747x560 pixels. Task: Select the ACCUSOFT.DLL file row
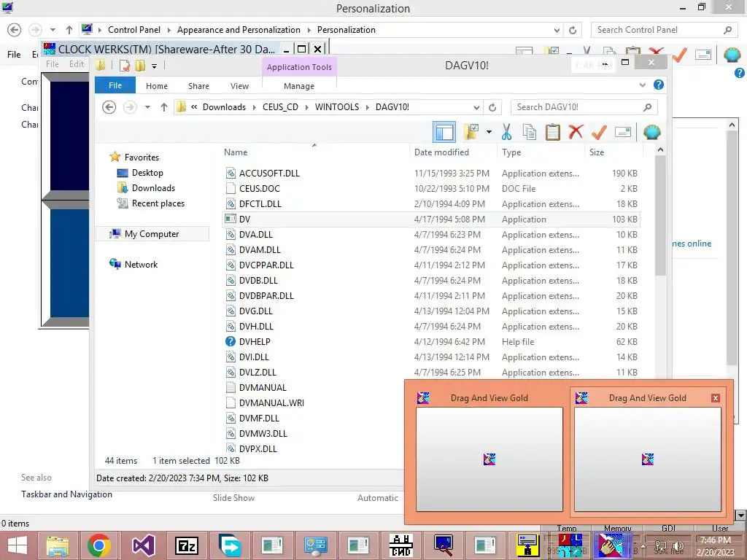pyautogui.click(x=431, y=174)
